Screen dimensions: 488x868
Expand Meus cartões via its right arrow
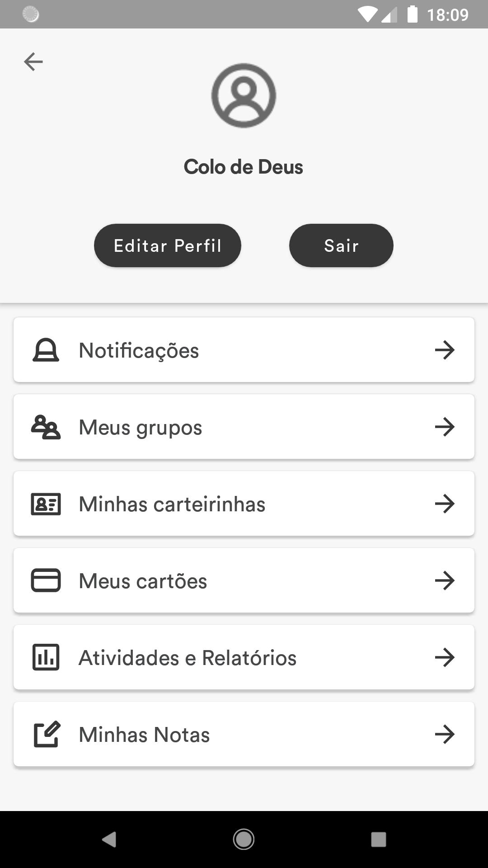tap(445, 580)
